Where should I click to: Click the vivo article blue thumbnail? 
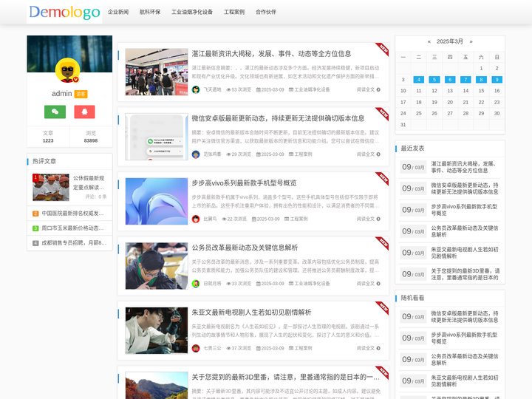[157, 201]
